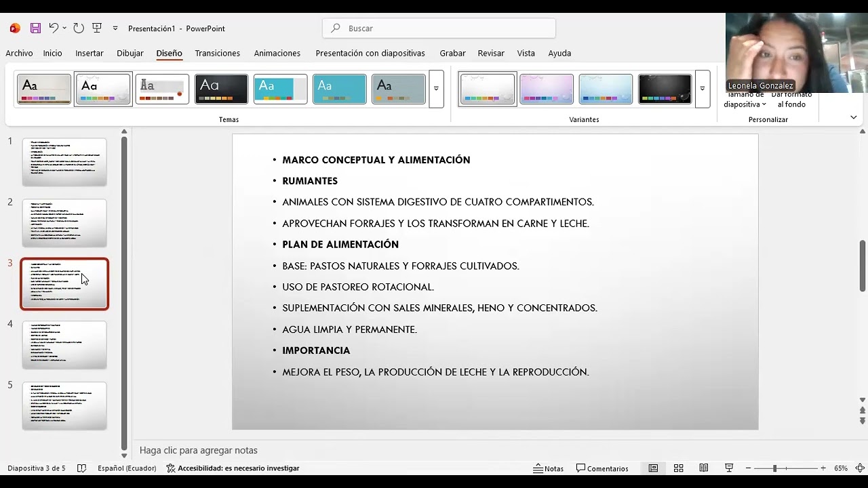Open the Animaciones tab
This screenshot has width=868, height=488.
point(277,53)
